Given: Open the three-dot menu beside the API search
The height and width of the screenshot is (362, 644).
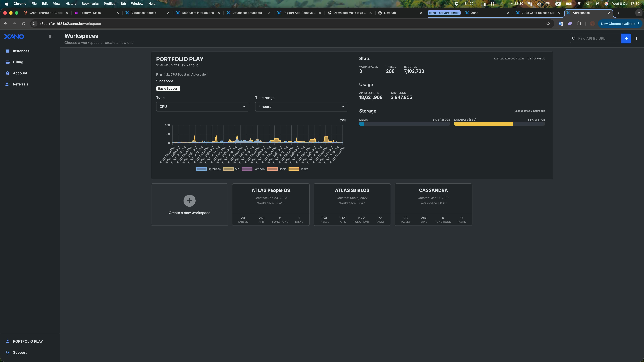Looking at the screenshot, I should (636, 38).
